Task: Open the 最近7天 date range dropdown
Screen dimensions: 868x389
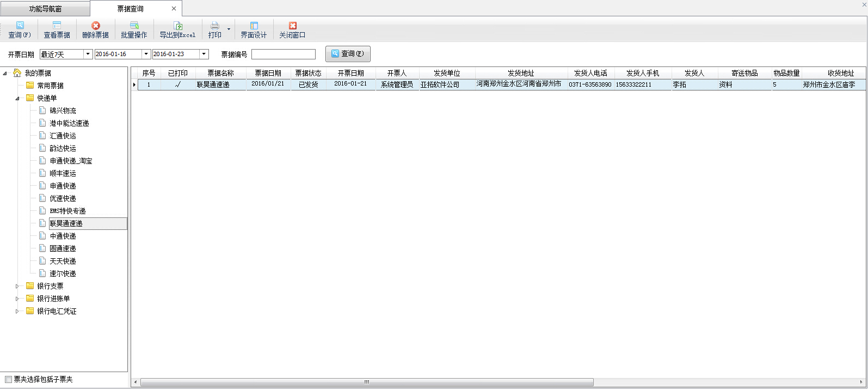Action: tap(88, 54)
